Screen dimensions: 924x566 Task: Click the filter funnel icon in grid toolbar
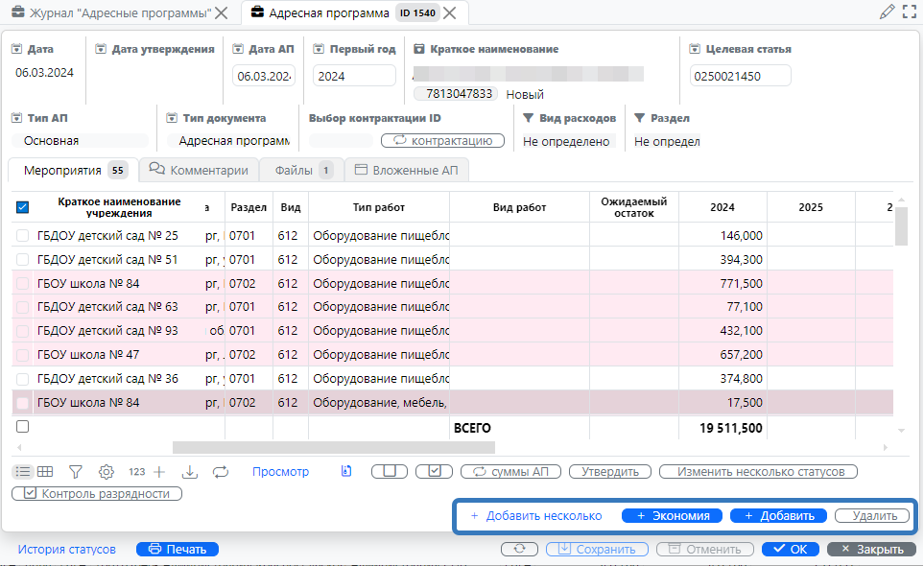(x=75, y=472)
